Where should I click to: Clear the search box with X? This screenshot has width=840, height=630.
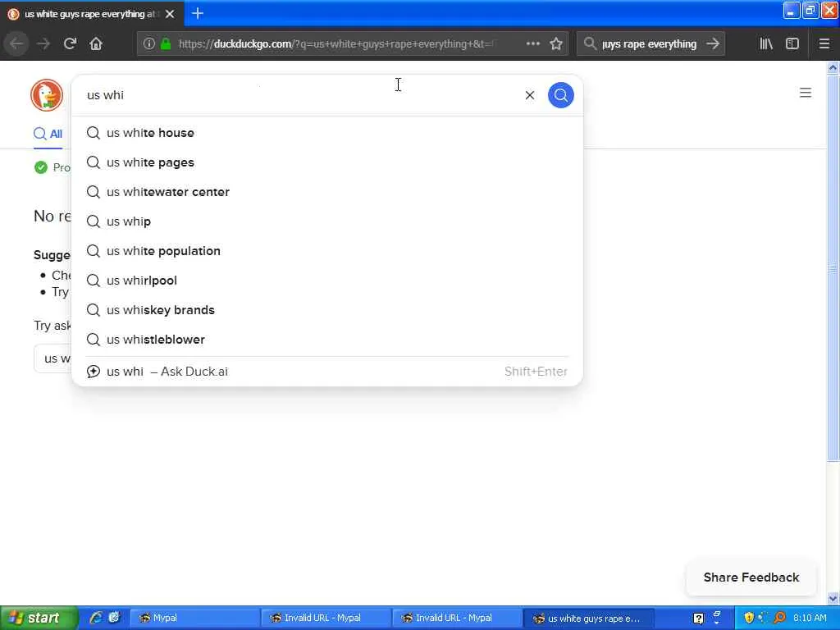529,95
